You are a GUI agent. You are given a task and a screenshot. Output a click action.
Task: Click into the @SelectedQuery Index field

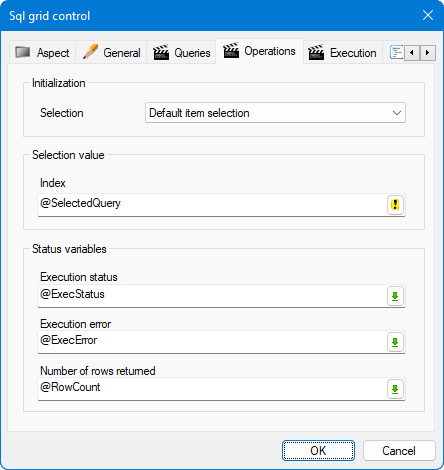(x=212, y=205)
